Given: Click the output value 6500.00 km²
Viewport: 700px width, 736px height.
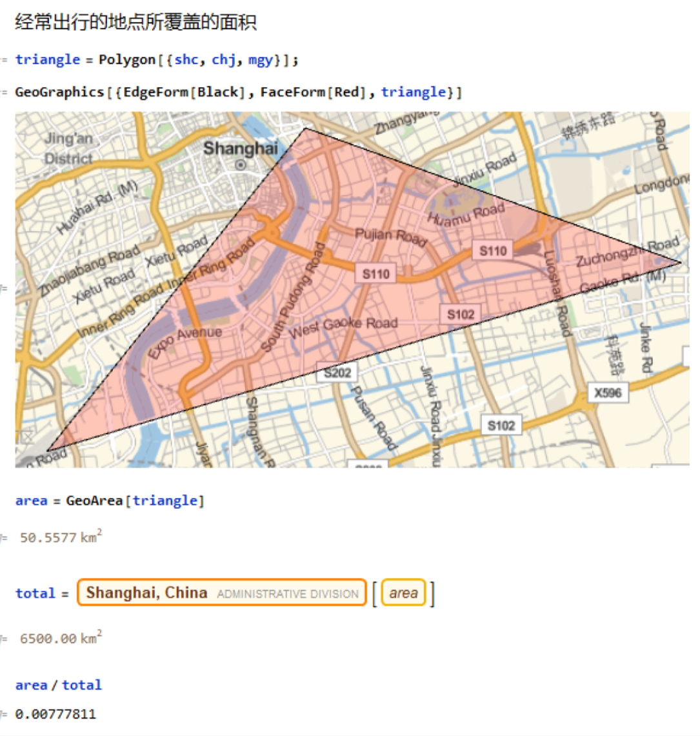Looking at the screenshot, I should pyautogui.click(x=61, y=639).
